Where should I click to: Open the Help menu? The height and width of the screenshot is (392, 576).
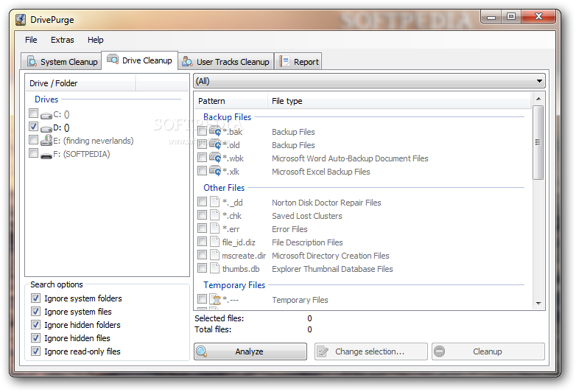coord(95,40)
